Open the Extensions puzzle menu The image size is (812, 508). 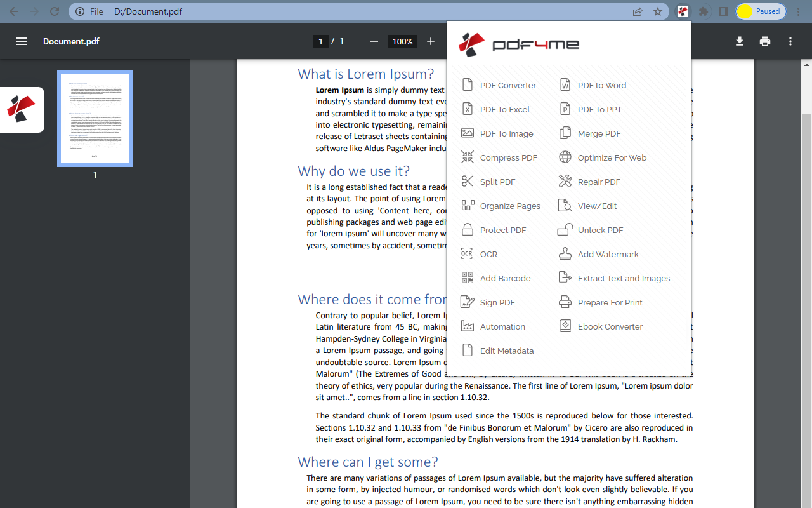703,11
